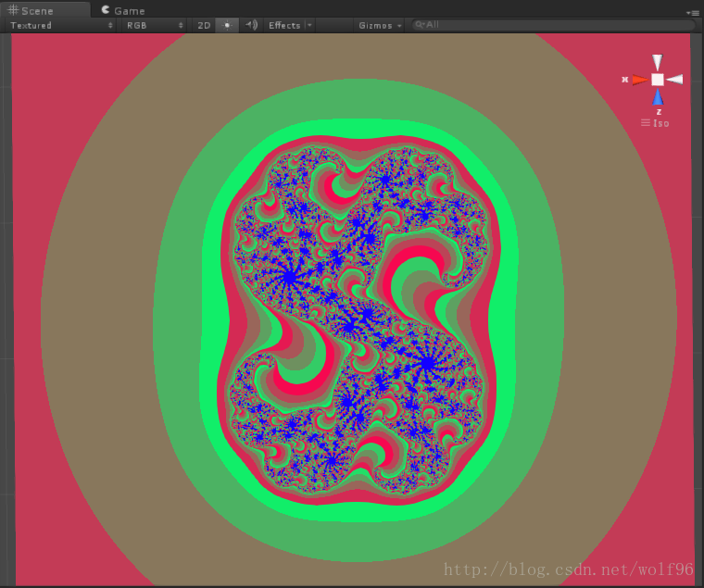The width and height of the screenshot is (704, 588).
Task: Toggle Iso projection label
Action: (x=655, y=123)
